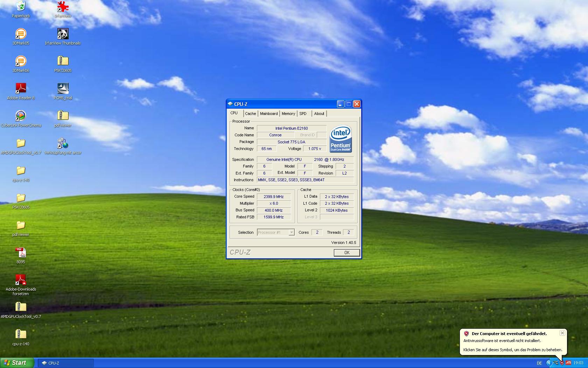Click the ATI tray icon
Screen dimensions: 588x368
[568, 363]
